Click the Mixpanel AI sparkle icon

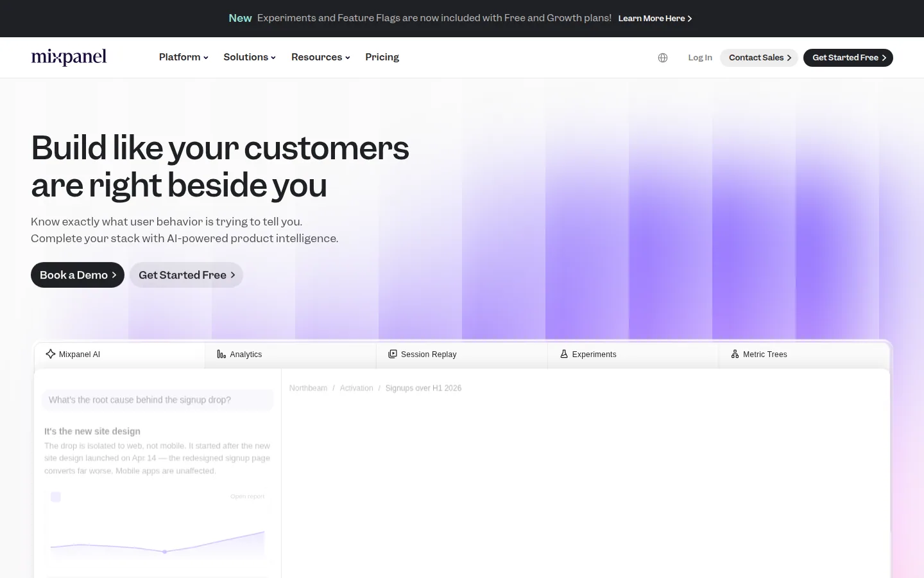click(x=51, y=354)
